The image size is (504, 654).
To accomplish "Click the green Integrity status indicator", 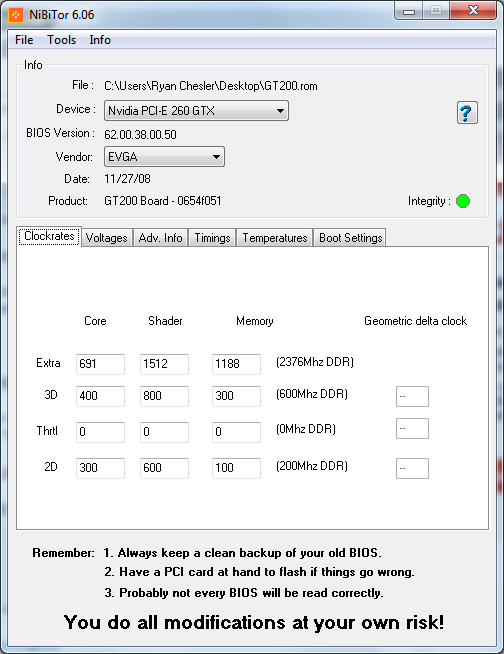I will pyautogui.click(x=463, y=201).
